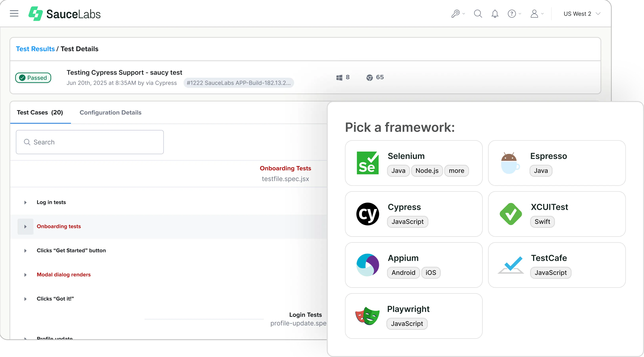Expand Clicks “Get Started” button row

click(x=25, y=251)
